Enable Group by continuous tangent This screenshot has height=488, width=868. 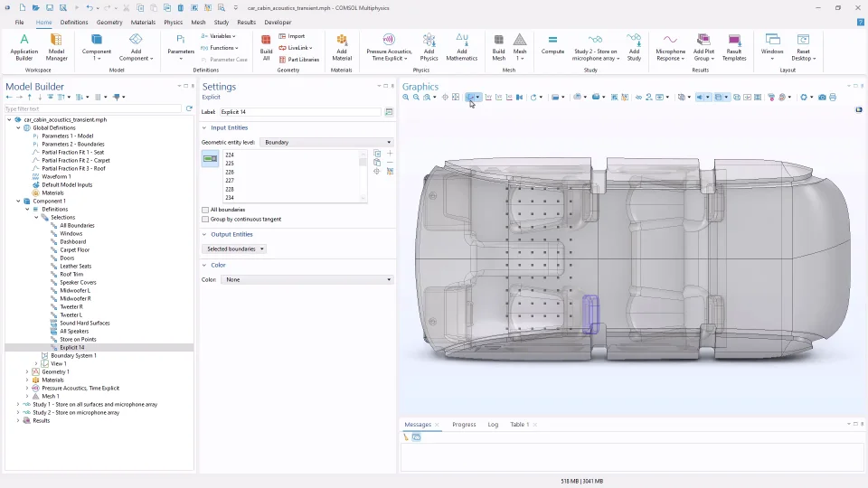click(x=205, y=219)
